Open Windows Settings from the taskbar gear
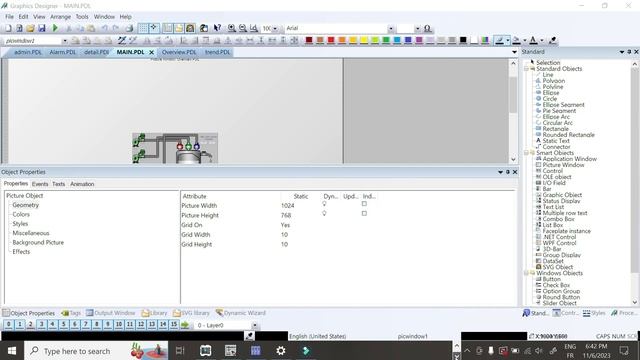Viewport: 640px width, 360px height. point(281,351)
